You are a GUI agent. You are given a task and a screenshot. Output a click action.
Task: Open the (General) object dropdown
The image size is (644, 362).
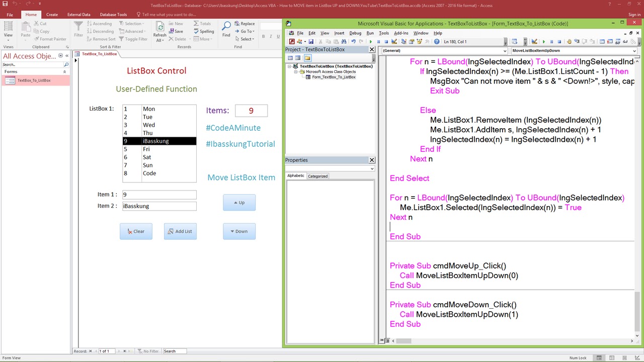(505, 51)
